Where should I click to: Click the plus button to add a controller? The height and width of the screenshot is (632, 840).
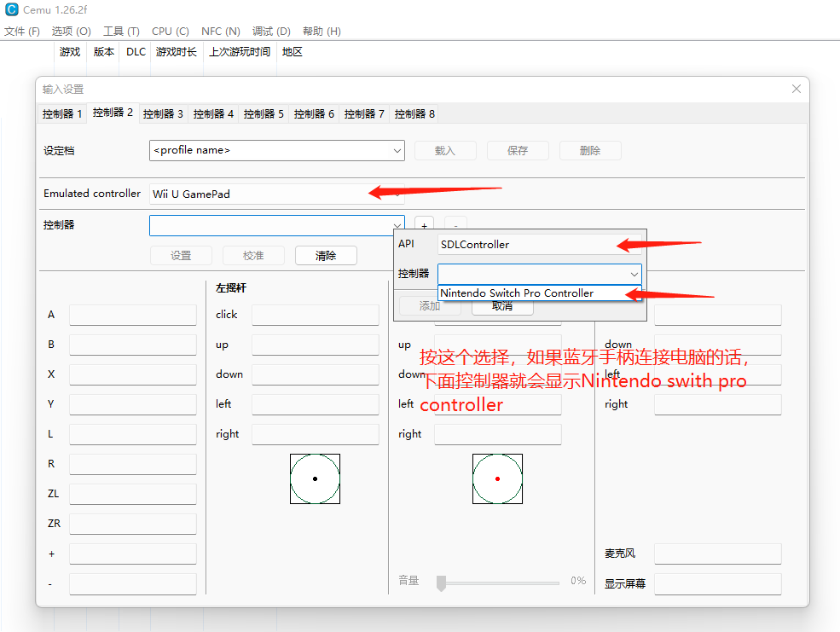point(424,225)
